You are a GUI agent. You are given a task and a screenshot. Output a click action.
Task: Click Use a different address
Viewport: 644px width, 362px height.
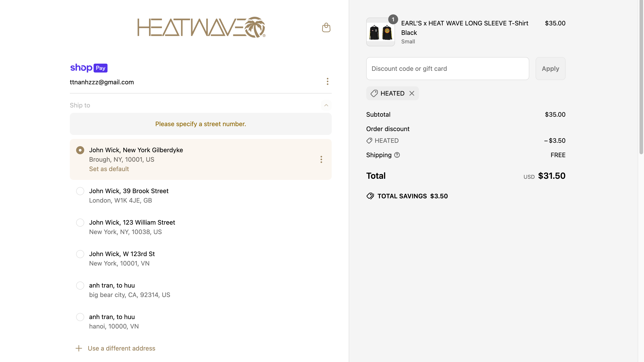[x=121, y=348]
